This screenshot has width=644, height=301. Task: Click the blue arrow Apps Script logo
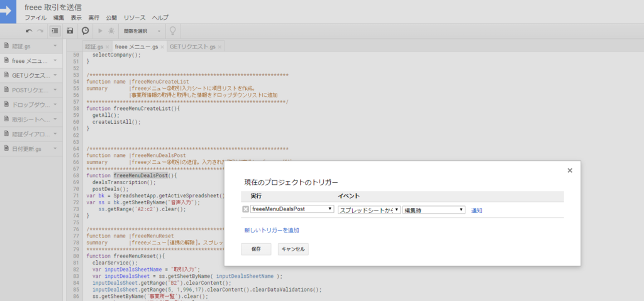click(x=8, y=11)
